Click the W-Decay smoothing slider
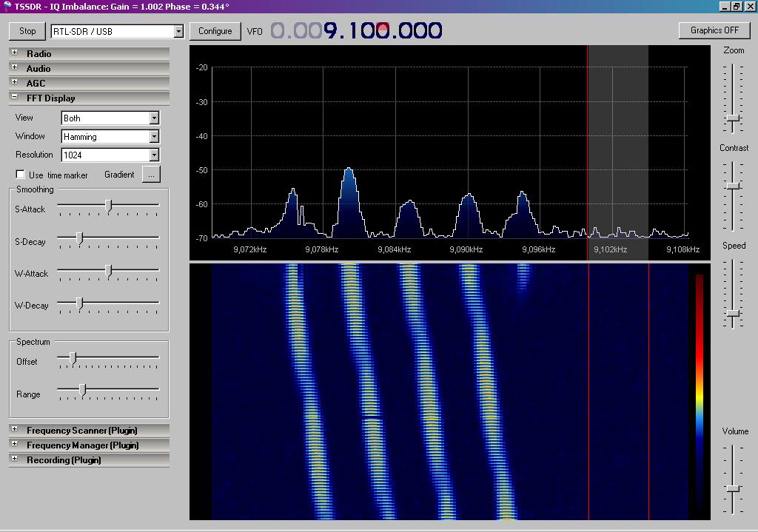The height and width of the screenshot is (532, 758). click(x=108, y=304)
